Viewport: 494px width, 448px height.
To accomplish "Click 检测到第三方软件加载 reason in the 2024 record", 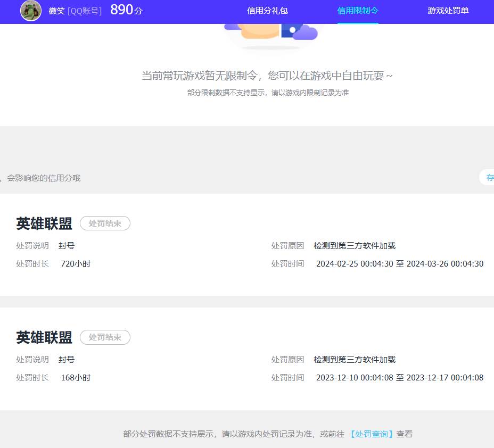I will [355, 246].
